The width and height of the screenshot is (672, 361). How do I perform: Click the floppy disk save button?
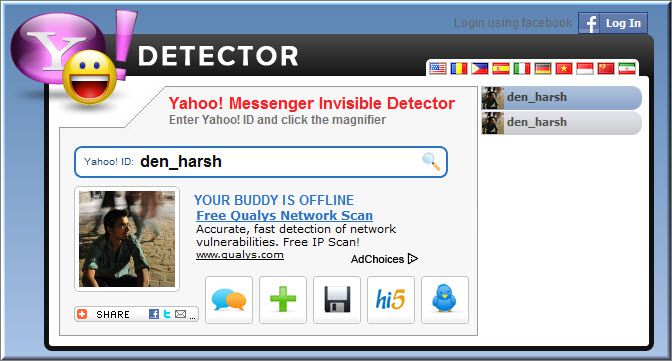(337, 300)
